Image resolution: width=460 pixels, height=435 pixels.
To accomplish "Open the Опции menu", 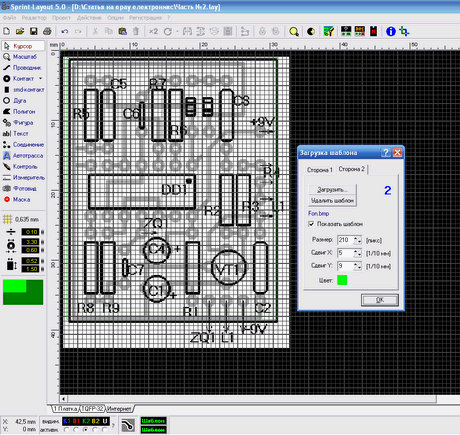I will coord(115,18).
